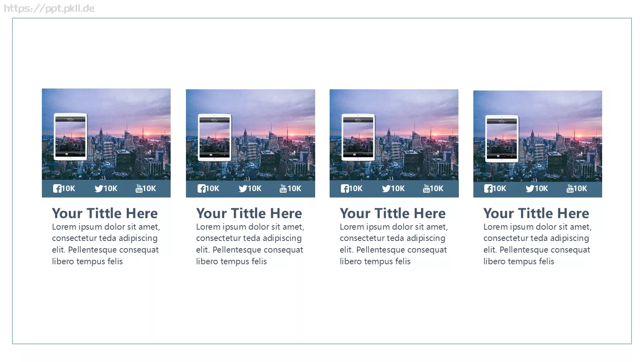Click the 10K count beside Facebook, first card
Image resolution: width=644 pixels, height=362 pixels.
pyautogui.click(x=68, y=189)
